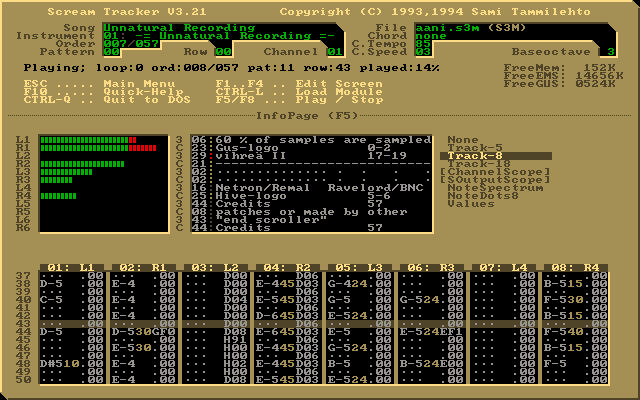Click sample row '60 % of samples are sampled'

311,140
